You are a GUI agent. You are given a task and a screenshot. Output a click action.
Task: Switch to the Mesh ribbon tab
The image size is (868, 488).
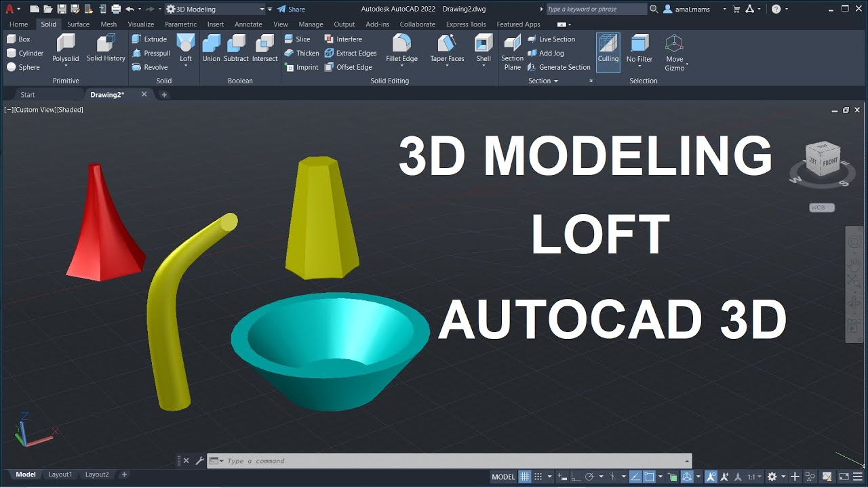[x=108, y=24]
